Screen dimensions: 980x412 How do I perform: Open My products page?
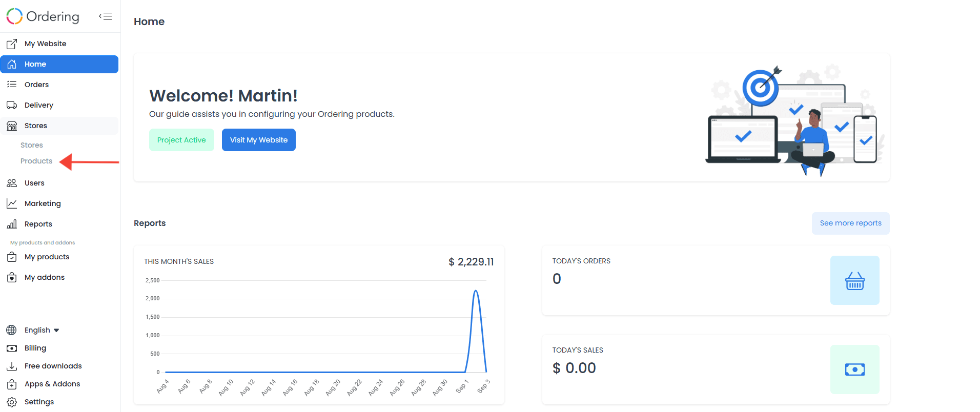[59, 257]
